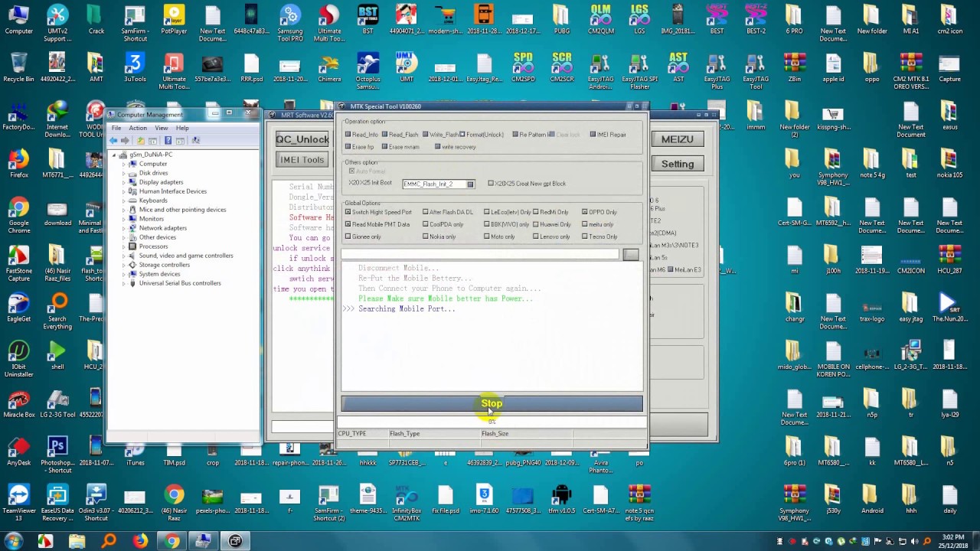Open Firefox from the taskbar

[x=140, y=541]
